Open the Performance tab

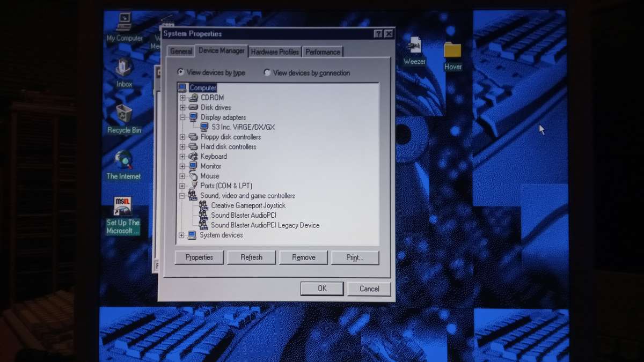click(x=323, y=51)
